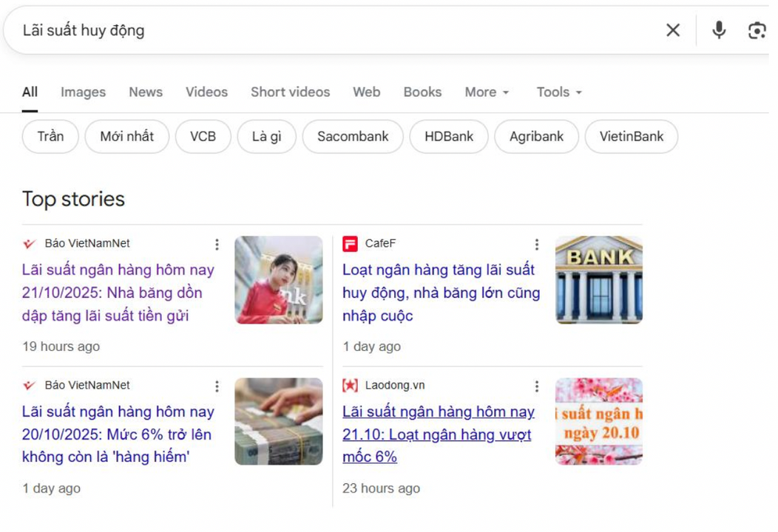Open three-dot menu on CafeF story
Screen dimensions: 778x532
tap(537, 244)
